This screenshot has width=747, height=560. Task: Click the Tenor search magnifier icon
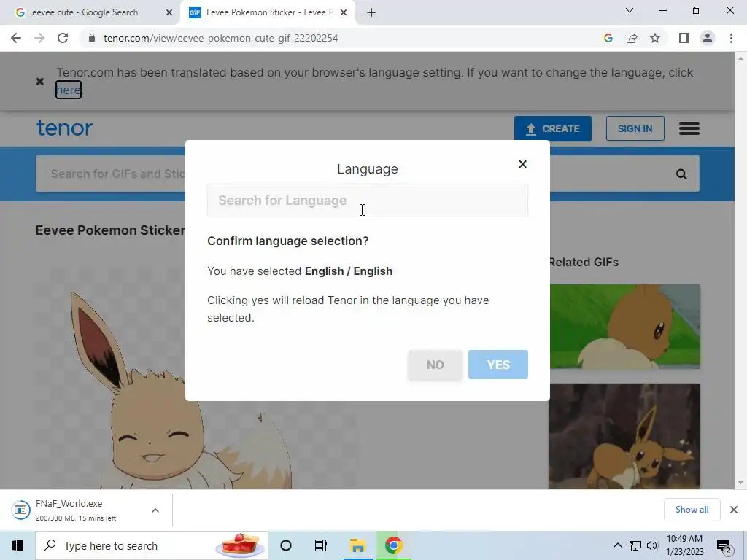click(681, 174)
